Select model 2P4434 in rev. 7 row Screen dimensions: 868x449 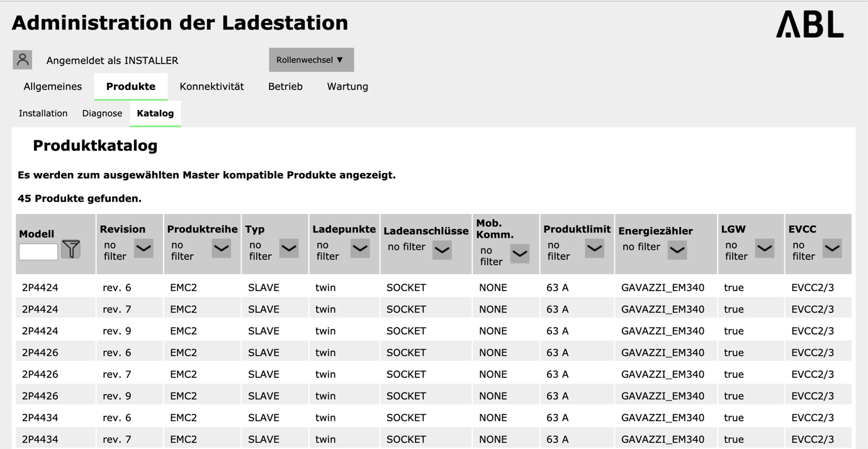[x=40, y=439]
